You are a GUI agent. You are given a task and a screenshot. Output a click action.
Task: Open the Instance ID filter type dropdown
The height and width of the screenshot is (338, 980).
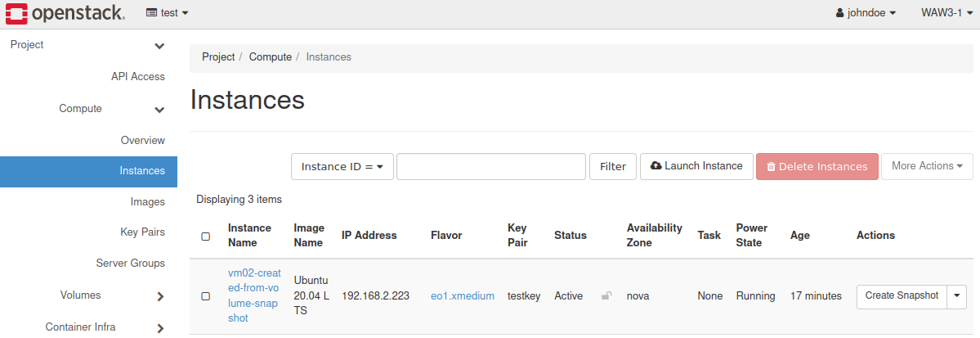tap(342, 166)
